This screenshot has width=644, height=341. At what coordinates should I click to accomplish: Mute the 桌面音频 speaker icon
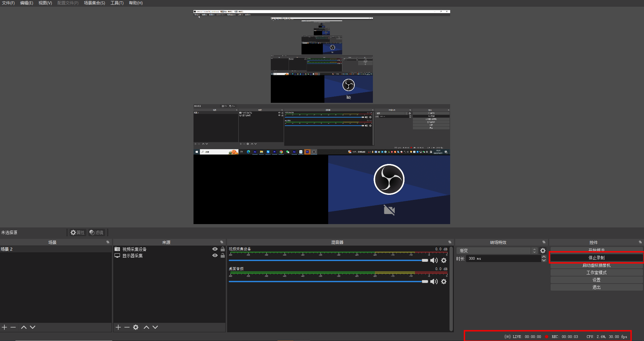(434, 282)
